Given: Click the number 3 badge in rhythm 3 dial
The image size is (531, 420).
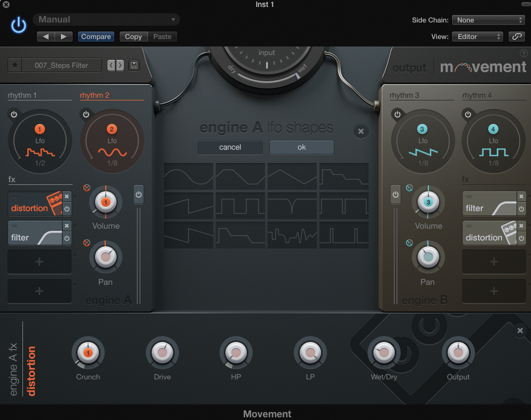Looking at the screenshot, I should click(x=422, y=129).
